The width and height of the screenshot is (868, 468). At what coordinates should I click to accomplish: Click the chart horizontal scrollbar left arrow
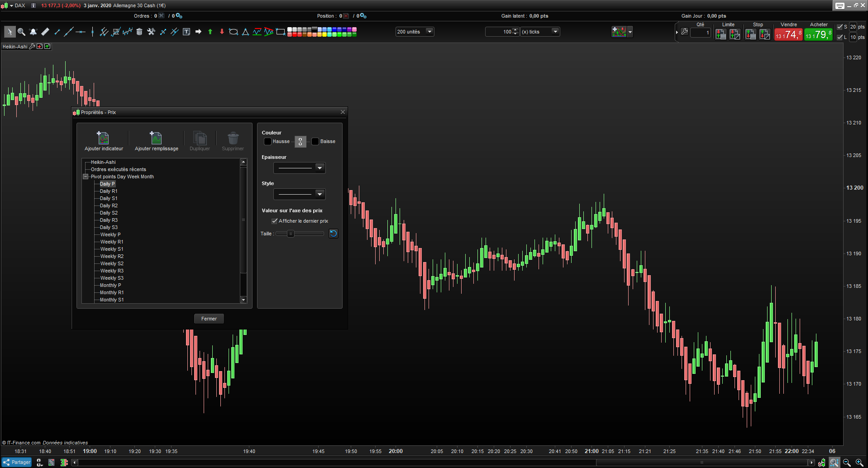coord(75,463)
